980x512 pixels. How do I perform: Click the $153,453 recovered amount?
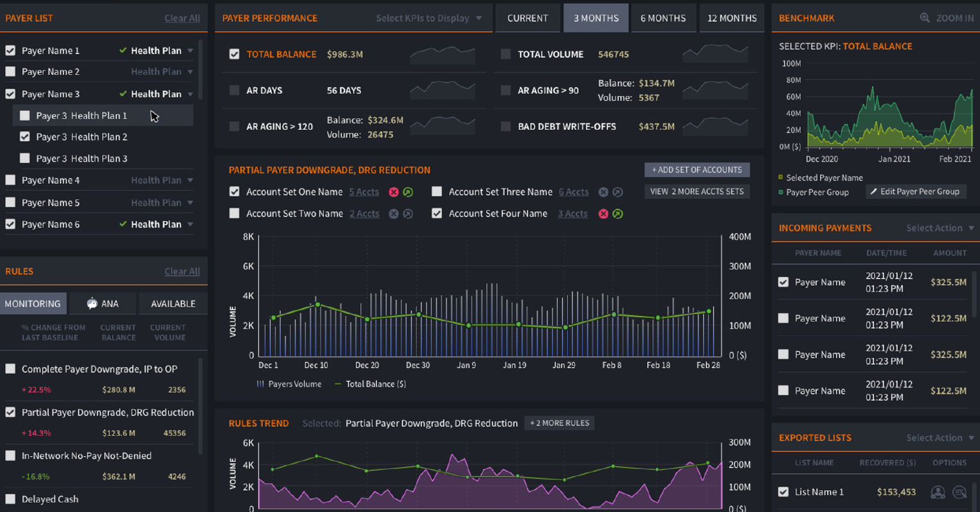coord(896,492)
